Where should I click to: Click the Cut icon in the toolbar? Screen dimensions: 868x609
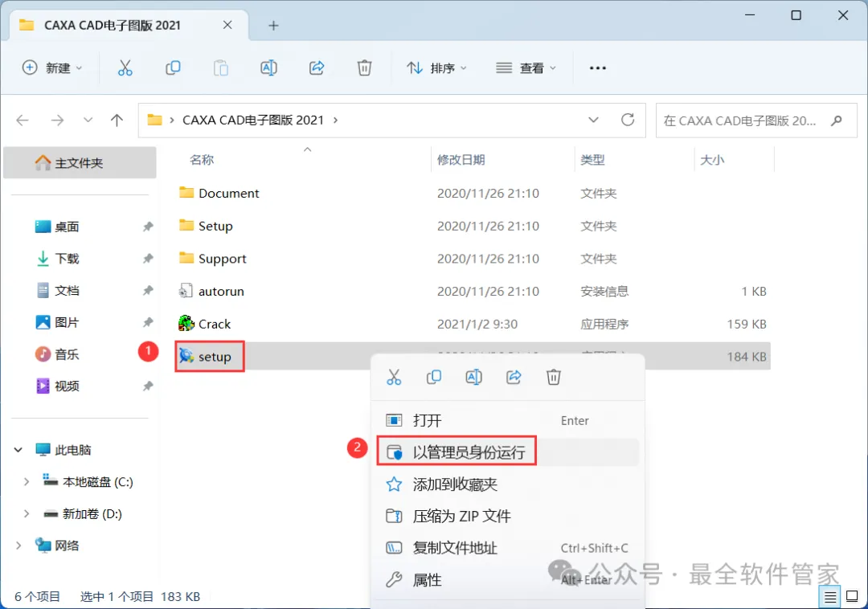click(x=125, y=68)
